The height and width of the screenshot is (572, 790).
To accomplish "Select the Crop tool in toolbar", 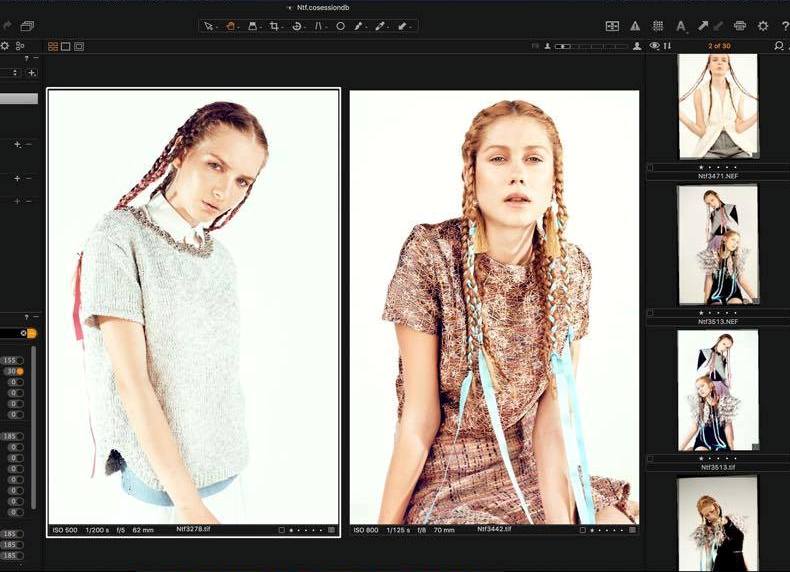I will [274, 26].
